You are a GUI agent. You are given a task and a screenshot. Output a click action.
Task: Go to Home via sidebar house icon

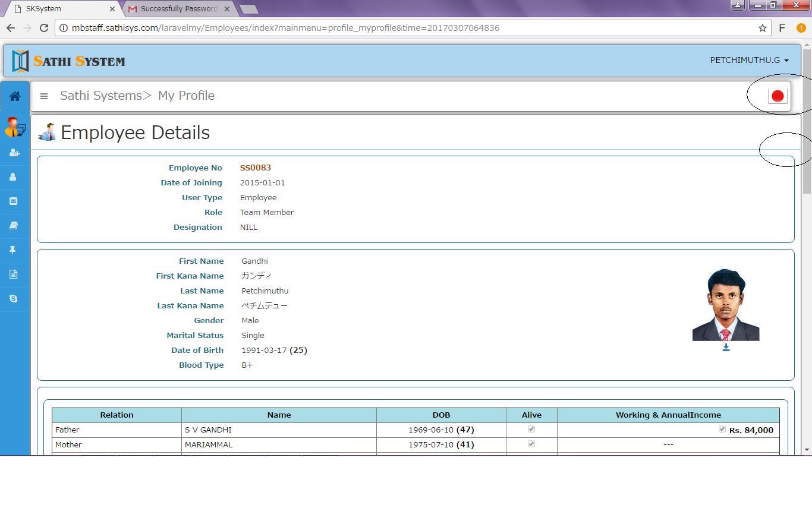[x=15, y=96]
